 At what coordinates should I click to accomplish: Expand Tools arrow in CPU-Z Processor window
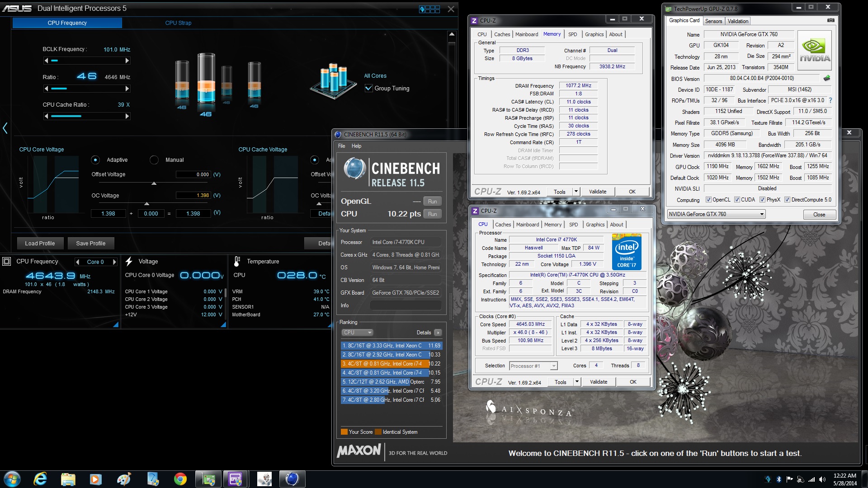(x=577, y=382)
